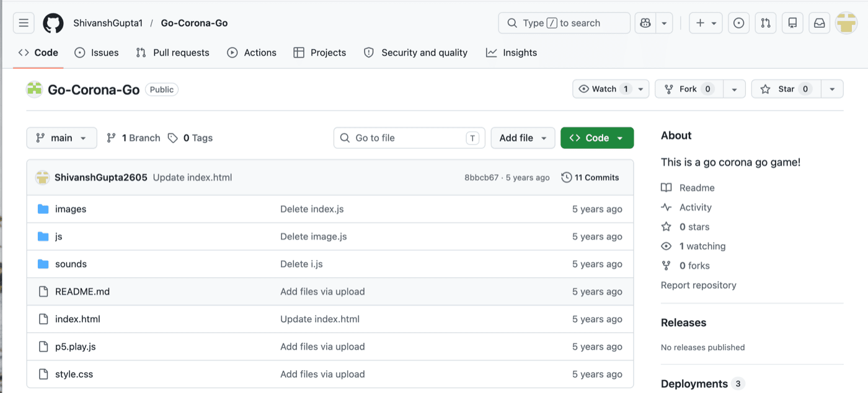Click the Go-Corona-Go breadcrumb link
This screenshot has height=393, width=868.
pyautogui.click(x=194, y=23)
